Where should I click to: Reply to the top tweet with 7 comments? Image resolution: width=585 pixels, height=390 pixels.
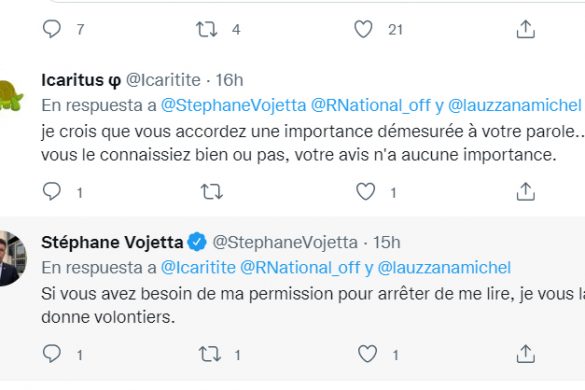pyautogui.click(x=51, y=29)
